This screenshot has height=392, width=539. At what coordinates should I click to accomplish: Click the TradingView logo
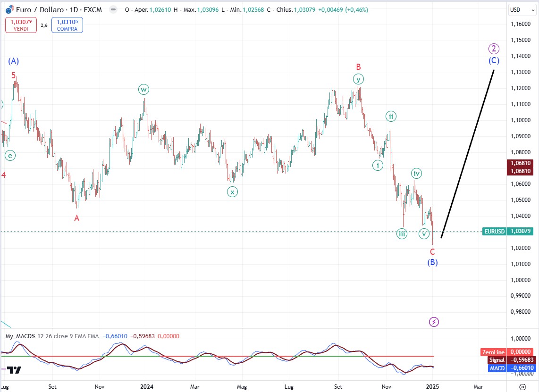[14, 370]
